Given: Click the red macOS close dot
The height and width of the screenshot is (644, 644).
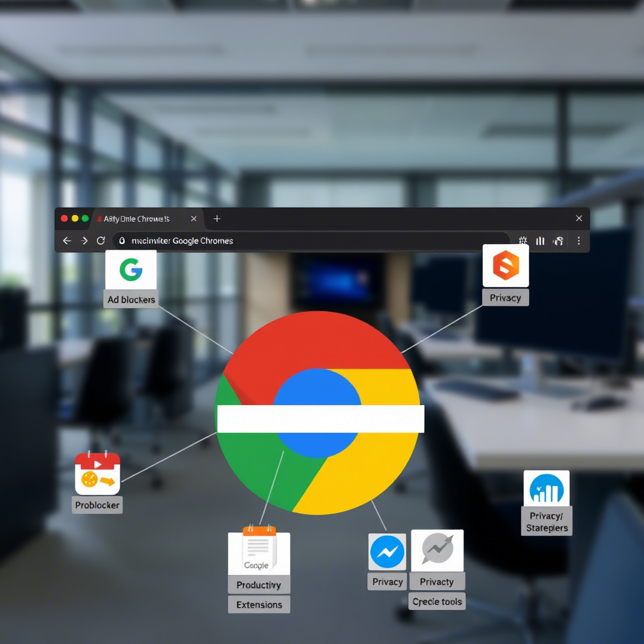Looking at the screenshot, I should 64,218.
